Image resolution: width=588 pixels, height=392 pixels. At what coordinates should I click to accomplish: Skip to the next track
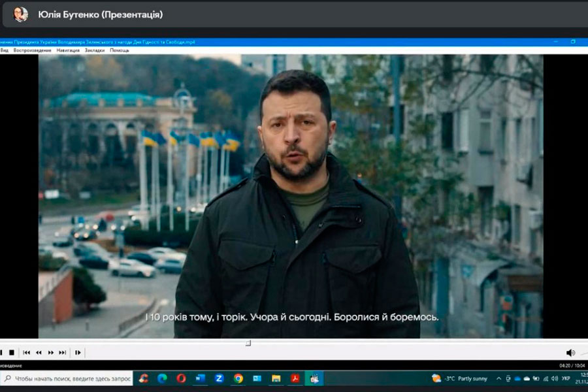tap(63, 353)
